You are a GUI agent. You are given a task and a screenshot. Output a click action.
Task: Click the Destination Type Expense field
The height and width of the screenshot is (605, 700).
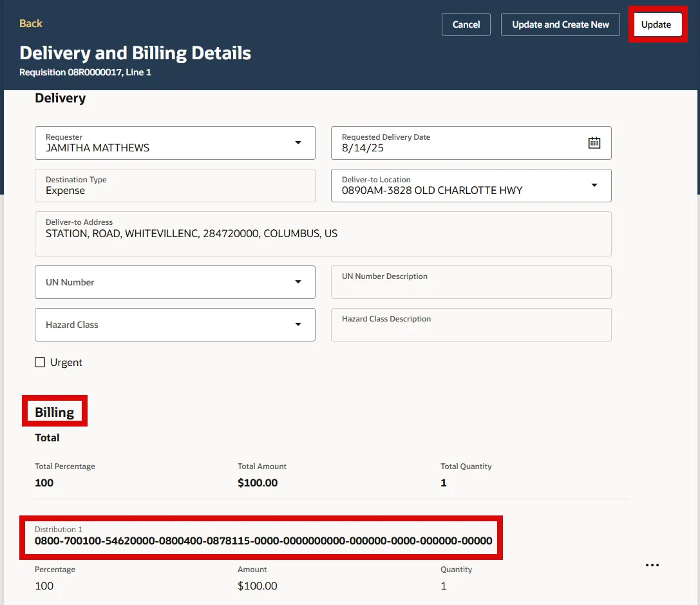[175, 186]
